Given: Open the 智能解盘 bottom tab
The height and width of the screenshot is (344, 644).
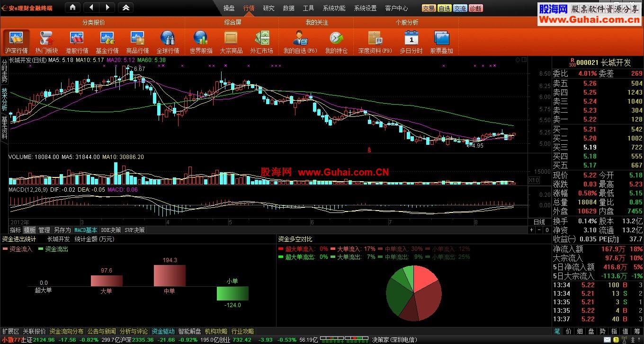Looking at the screenshot, I should click(189, 331).
